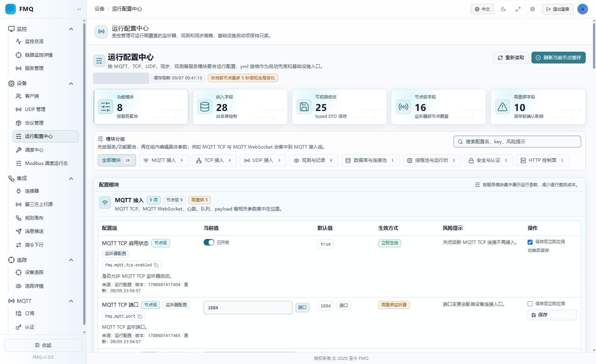The height and width of the screenshot is (364, 596).
Task: Click the FMQ logo icon
Action: point(11,9)
